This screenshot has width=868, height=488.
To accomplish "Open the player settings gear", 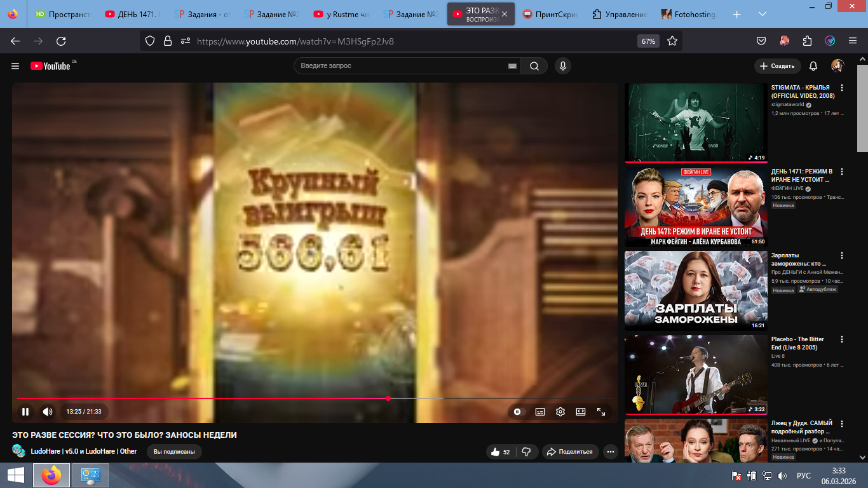I will point(560,412).
